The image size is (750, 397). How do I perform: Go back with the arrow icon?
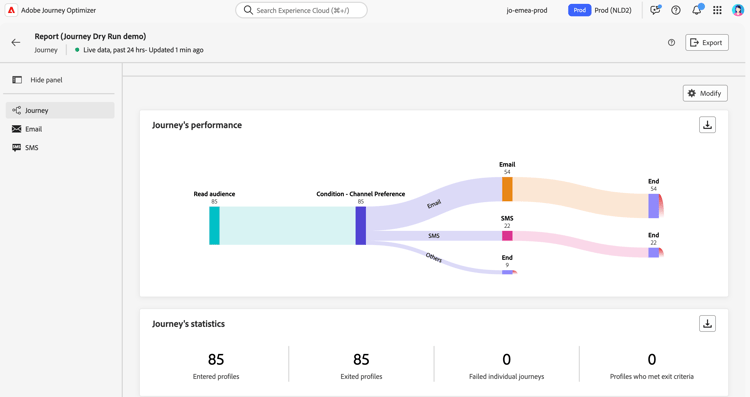pyautogui.click(x=16, y=43)
